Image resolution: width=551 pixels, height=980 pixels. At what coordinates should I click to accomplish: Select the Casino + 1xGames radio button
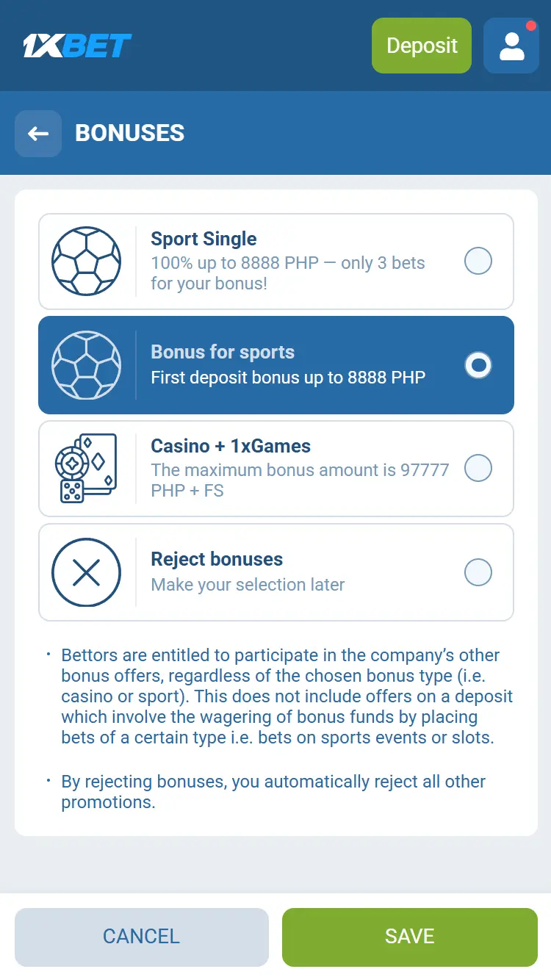coord(478,468)
